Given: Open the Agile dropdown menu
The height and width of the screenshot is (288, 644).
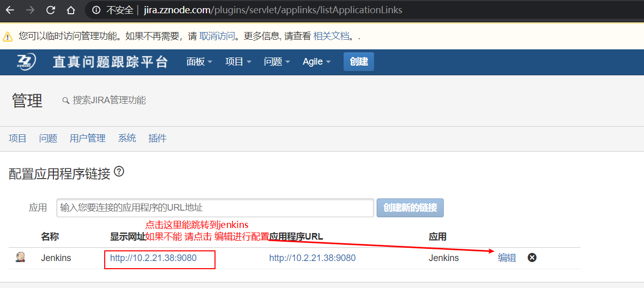Looking at the screenshot, I should click(317, 62).
